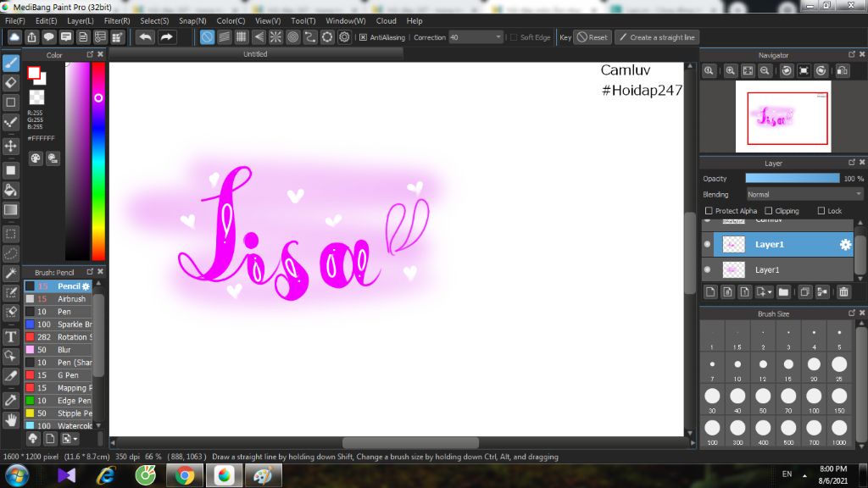Zoom in using Navigator magnifier plus
Image resolution: width=868 pixels, height=488 pixels.
(731, 71)
